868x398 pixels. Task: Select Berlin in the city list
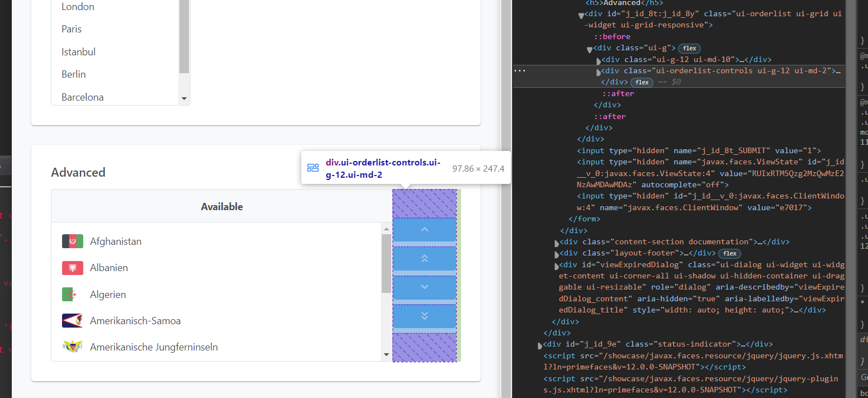[x=74, y=74]
